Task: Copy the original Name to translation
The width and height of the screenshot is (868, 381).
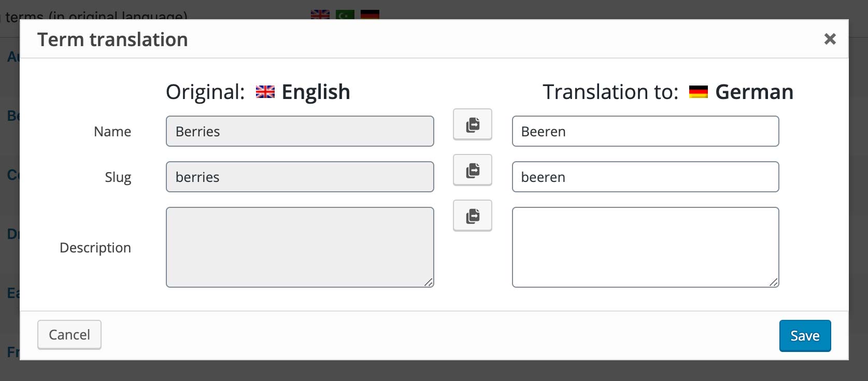Action: tap(473, 124)
